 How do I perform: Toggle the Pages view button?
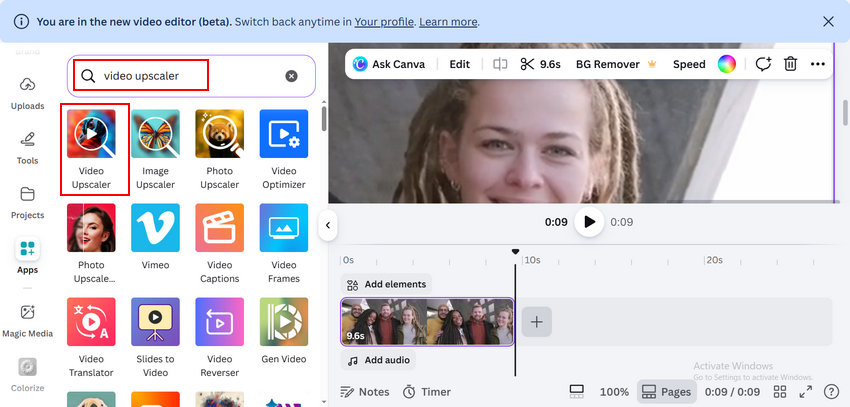(666, 392)
